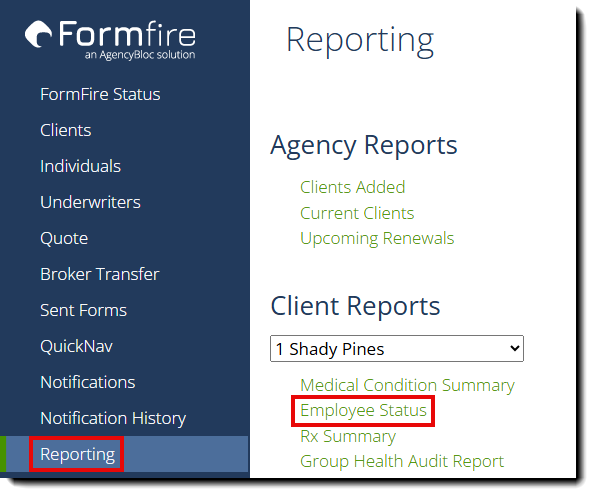Image resolution: width=591 pixels, height=495 pixels.
Task: Select QuickNav menu item
Action: (77, 346)
